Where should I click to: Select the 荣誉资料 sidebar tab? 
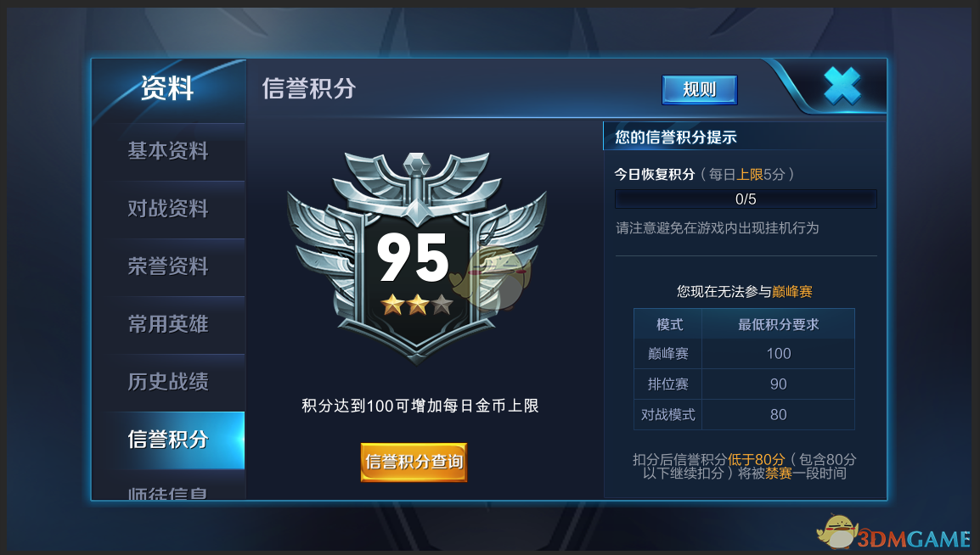168,266
